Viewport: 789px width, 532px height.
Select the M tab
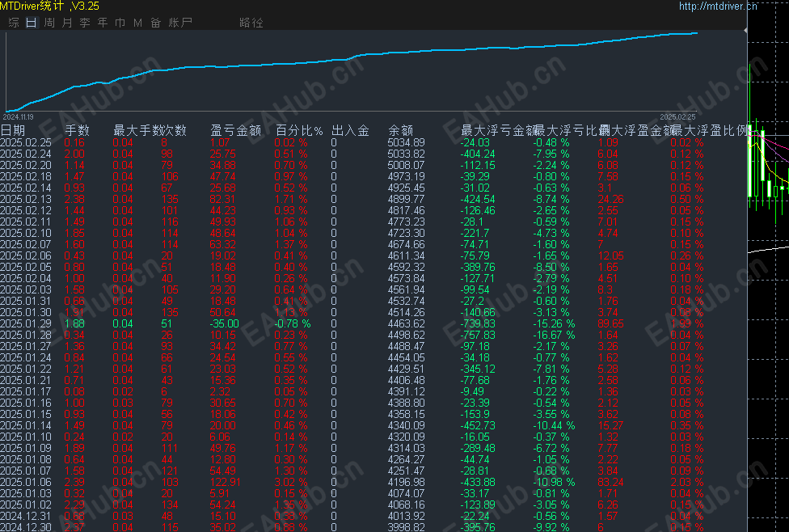(x=138, y=23)
